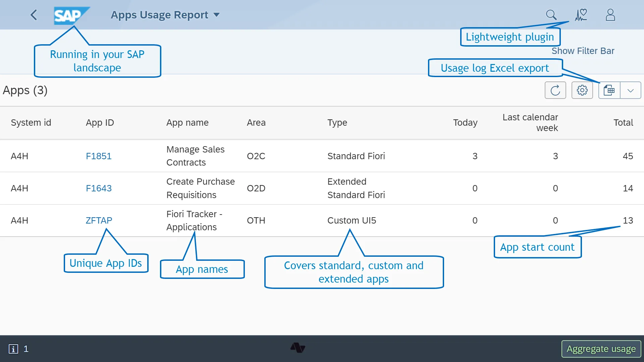The image size is (644, 362).
Task: Sort the table by Today column
Action: (x=465, y=123)
